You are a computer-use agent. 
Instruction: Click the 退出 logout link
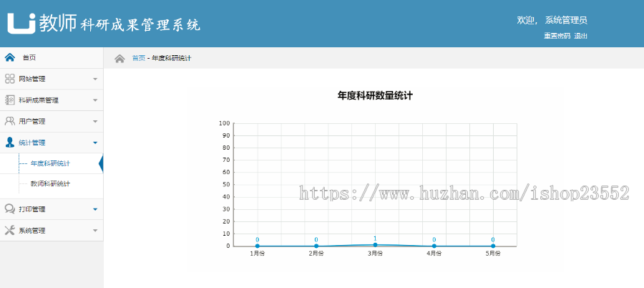click(x=581, y=36)
